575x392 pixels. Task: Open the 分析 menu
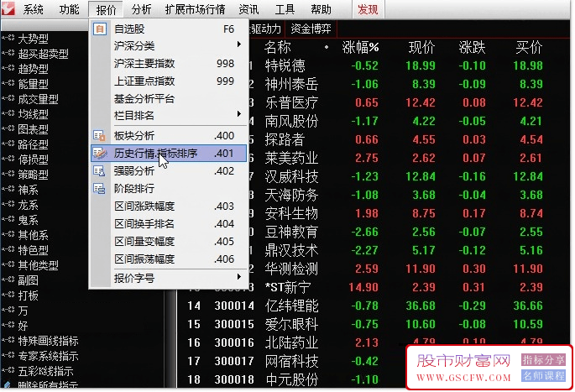point(141,9)
